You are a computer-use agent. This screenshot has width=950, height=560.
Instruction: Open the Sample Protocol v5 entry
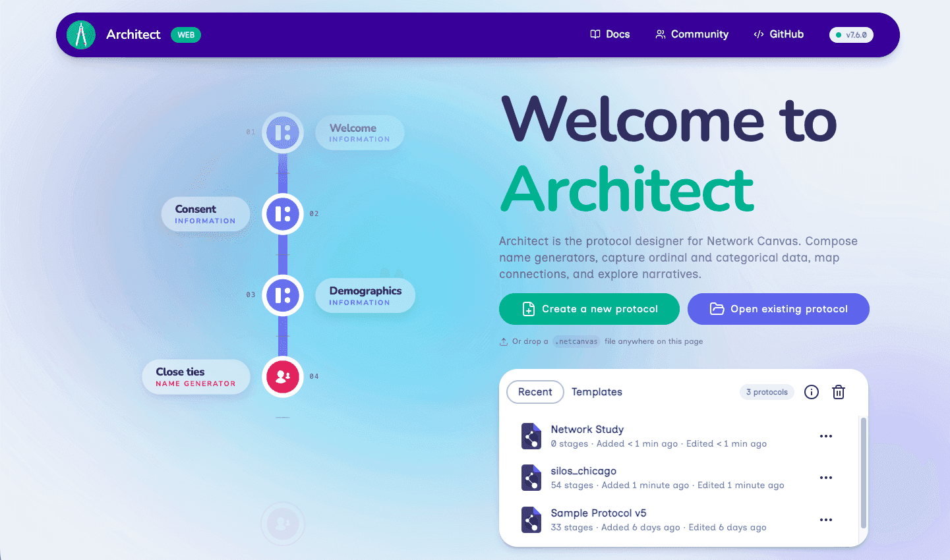pos(667,520)
